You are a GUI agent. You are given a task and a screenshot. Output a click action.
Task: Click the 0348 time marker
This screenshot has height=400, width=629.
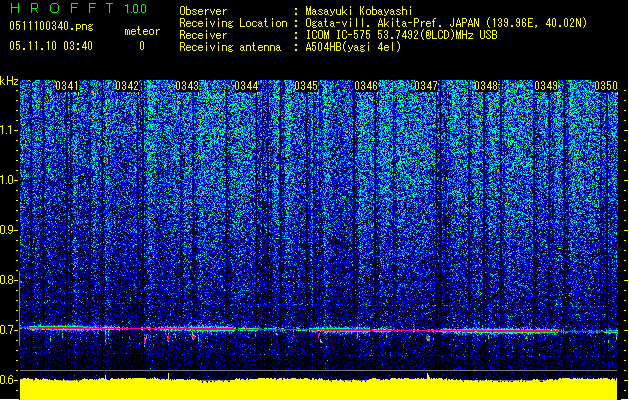point(486,86)
